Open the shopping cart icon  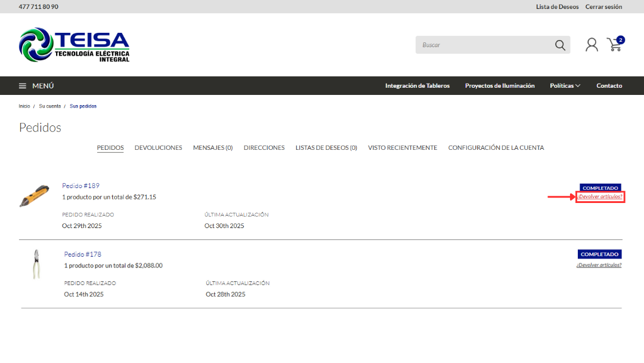[x=614, y=45]
